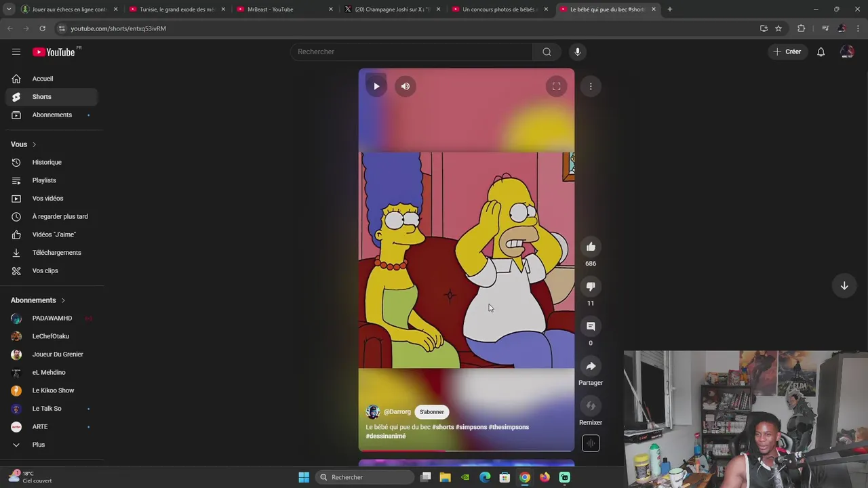Open the short's three-dot options menu
Image resolution: width=868 pixels, height=488 pixels.
tap(591, 86)
